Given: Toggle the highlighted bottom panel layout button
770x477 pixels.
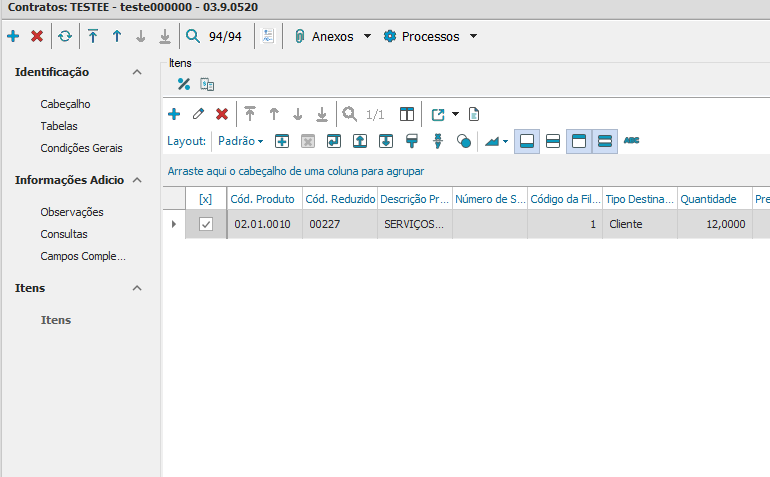Looking at the screenshot, I should click(x=527, y=141).
